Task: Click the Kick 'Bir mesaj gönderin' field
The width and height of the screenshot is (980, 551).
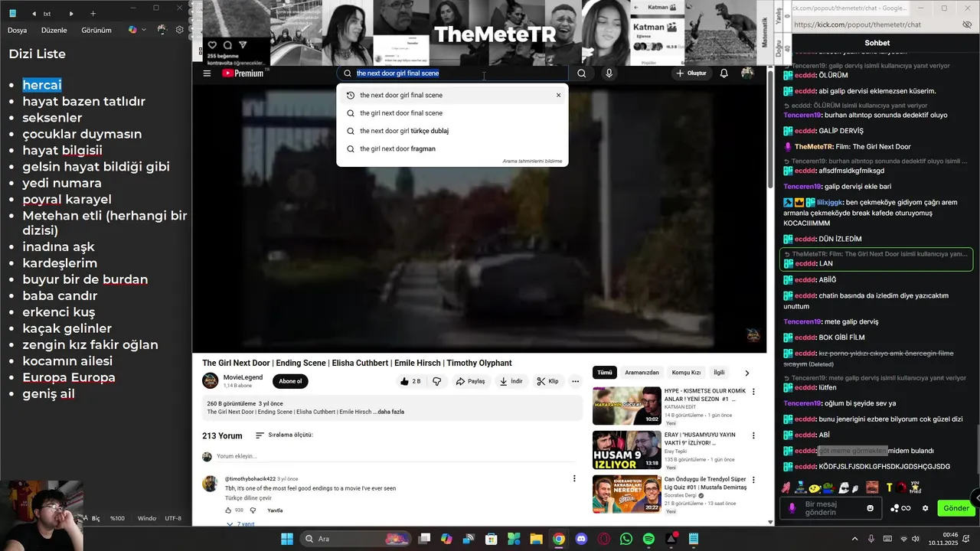Action: pyautogui.click(x=829, y=508)
